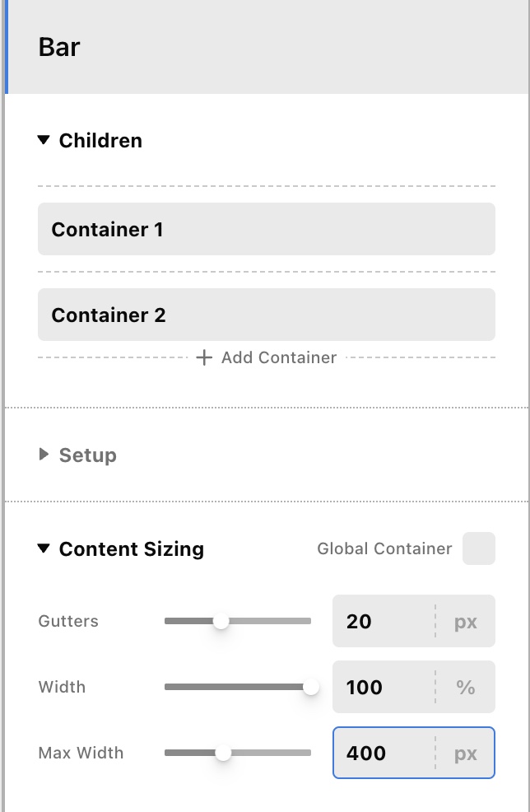Switch the Width percent unit

coord(466,687)
